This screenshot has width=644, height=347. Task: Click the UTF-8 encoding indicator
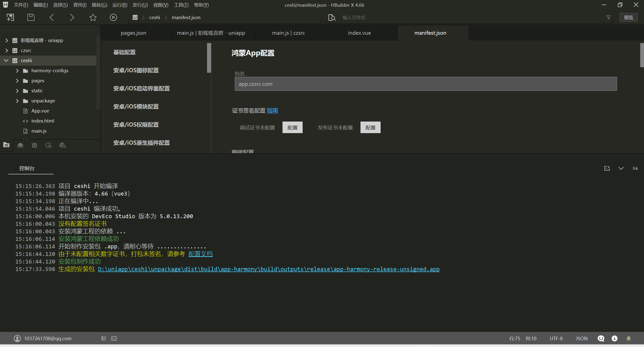[x=556, y=338]
